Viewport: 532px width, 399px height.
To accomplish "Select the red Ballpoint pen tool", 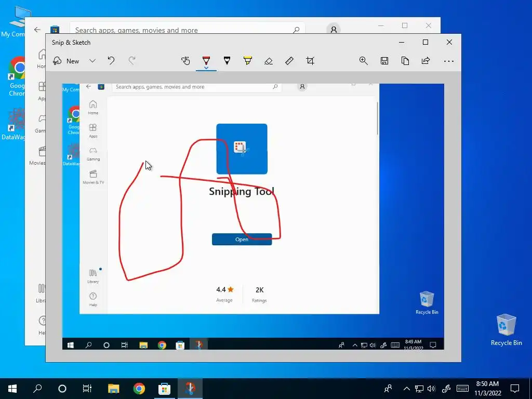I will point(206,60).
